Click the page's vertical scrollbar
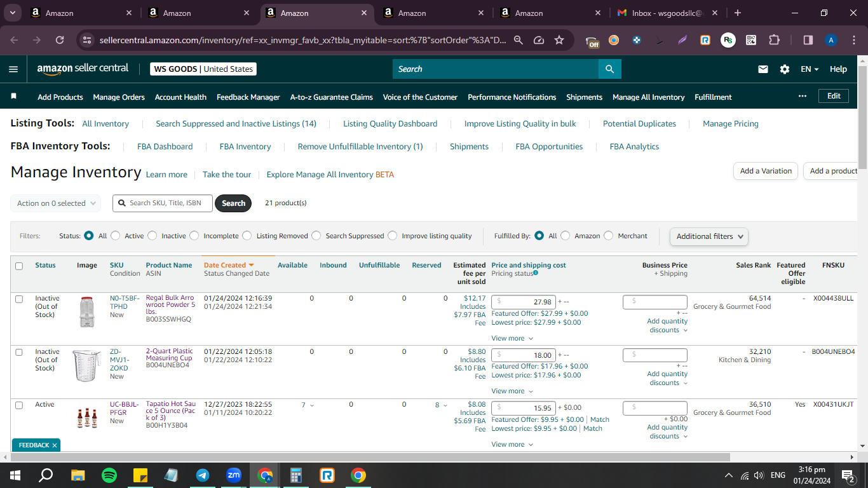 click(863, 118)
